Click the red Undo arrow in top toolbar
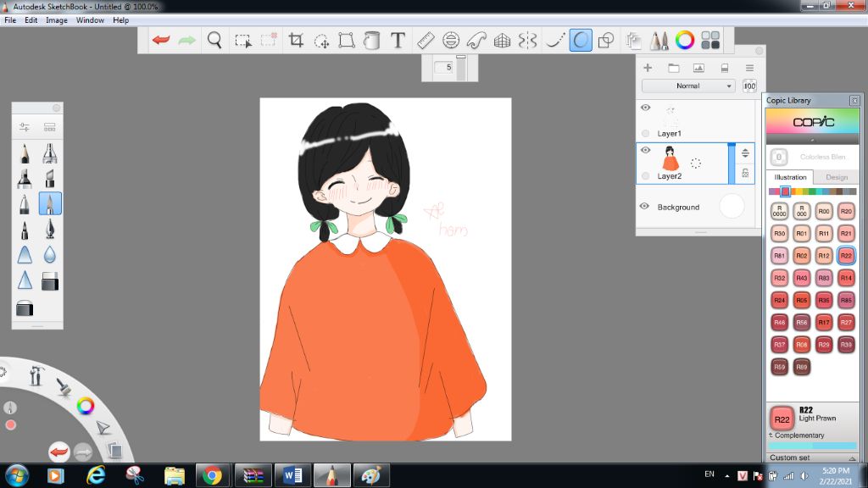The width and height of the screenshot is (868, 488). point(161,41)
